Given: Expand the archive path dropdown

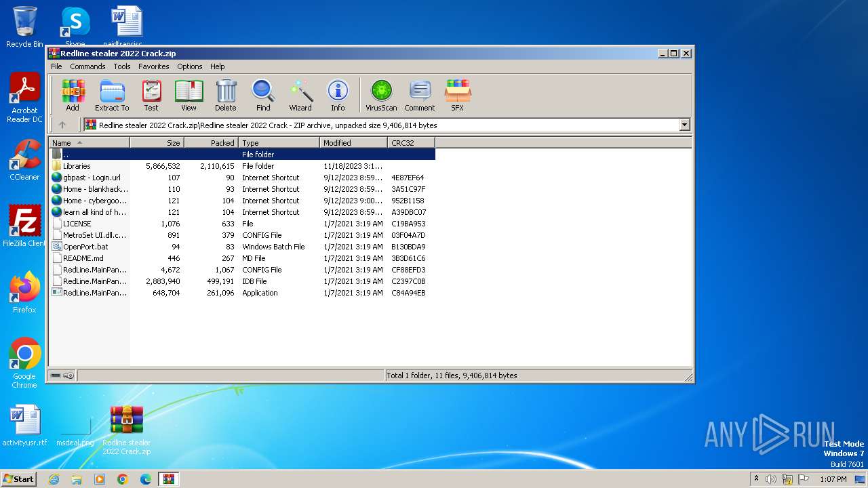Looking at the screenshot, I should tap(684, 125).
